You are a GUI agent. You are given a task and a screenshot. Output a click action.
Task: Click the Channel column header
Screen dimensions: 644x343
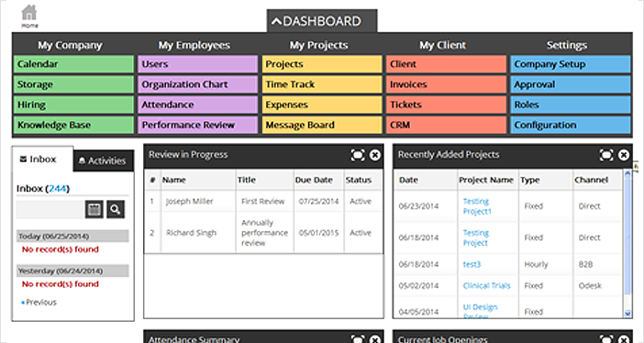tap(591, 180)
